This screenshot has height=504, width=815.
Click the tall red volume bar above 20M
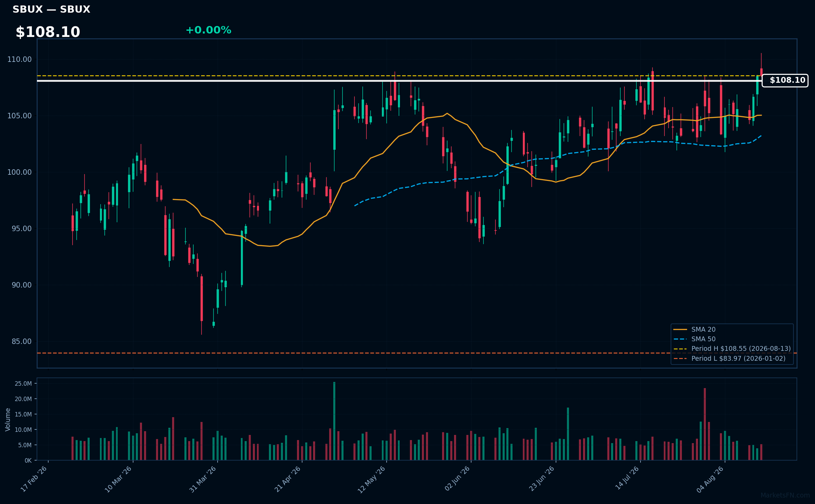pos(705,424)
